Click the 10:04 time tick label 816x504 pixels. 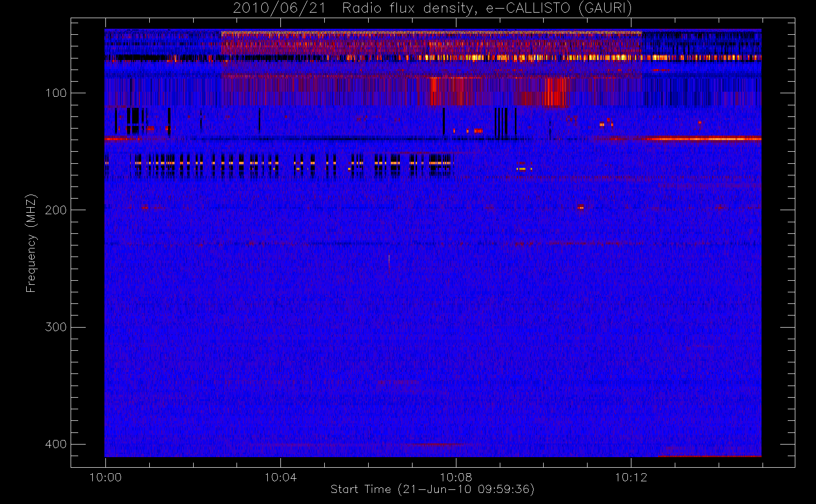click(280, 477)
